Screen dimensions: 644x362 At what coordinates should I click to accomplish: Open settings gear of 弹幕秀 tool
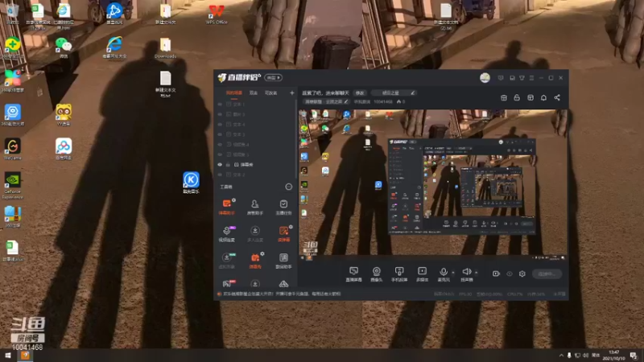pos(262,254)
